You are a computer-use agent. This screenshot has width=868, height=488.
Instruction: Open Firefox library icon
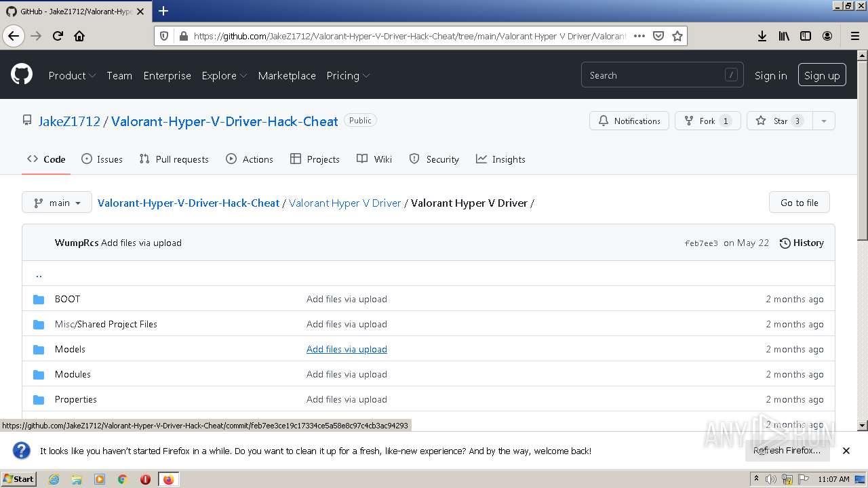784,36
